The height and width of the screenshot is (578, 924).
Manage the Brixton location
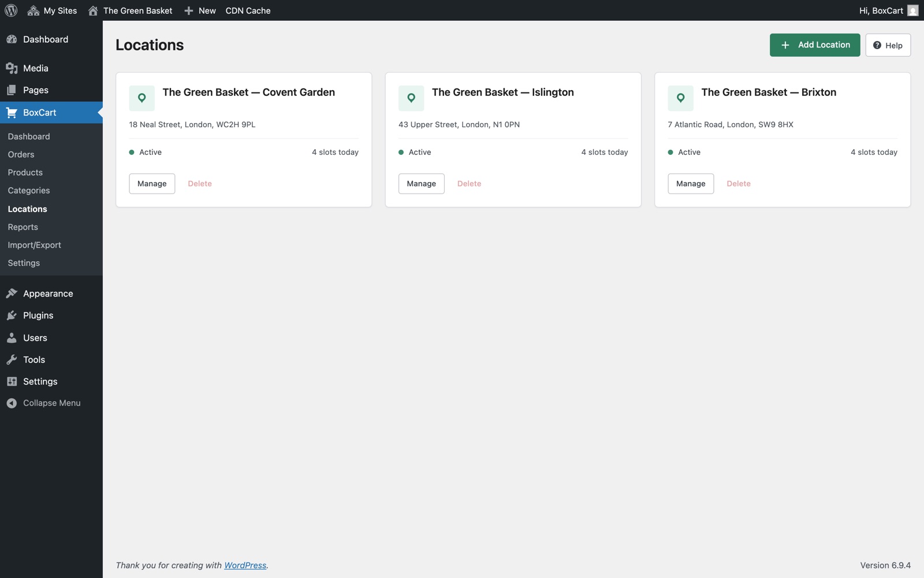pyautogui.click(x=691, y=184)
